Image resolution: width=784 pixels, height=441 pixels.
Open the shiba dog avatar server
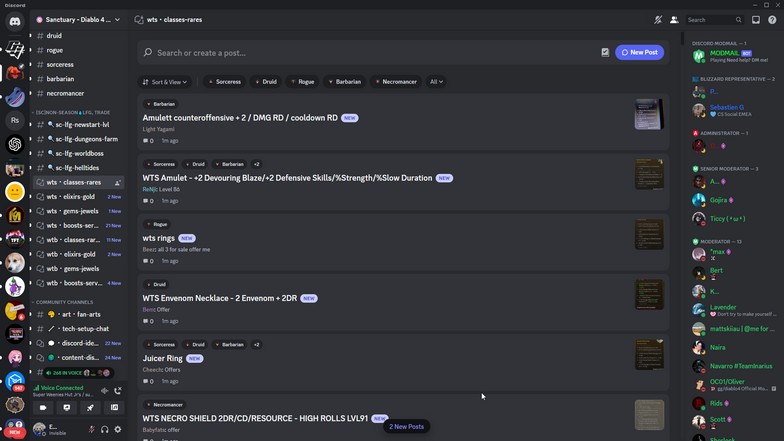[15, 262]
